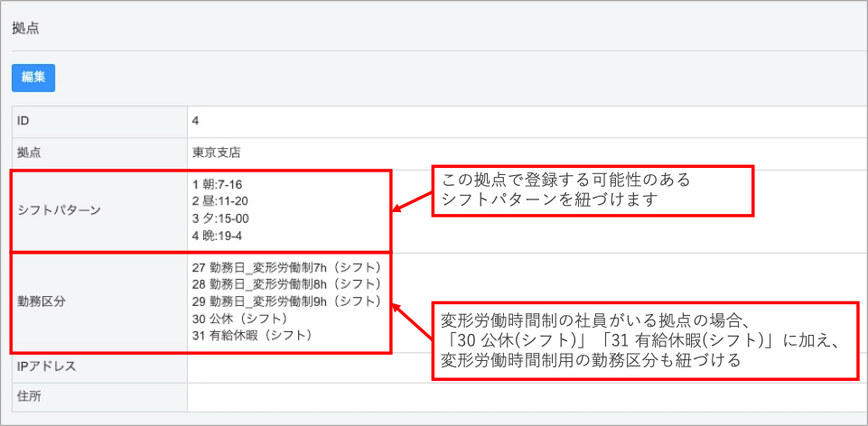Click the 東京支店 value
Screen dimensions: 868x426
[x=217, y=153]
